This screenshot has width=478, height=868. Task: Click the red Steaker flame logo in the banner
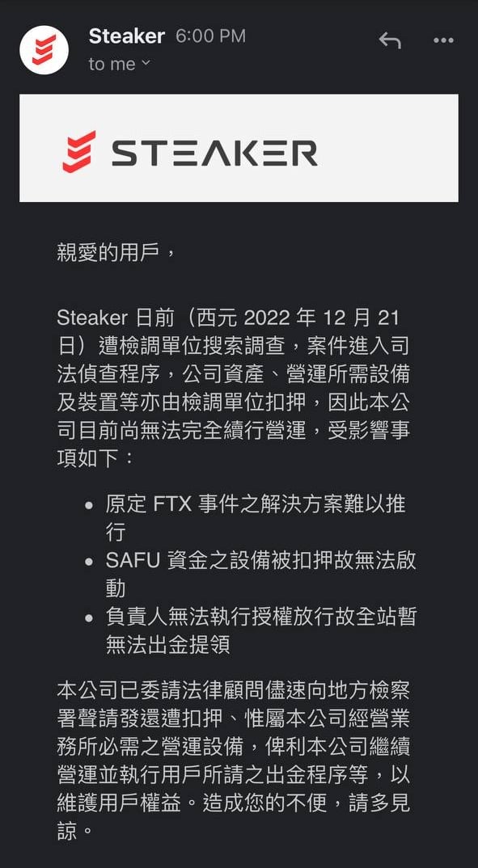point(81,150)
